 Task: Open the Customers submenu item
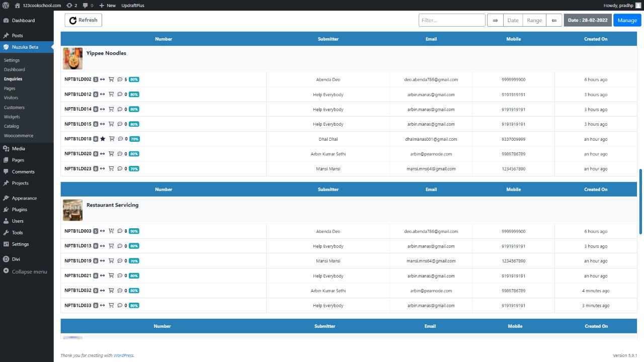coord(14,107)
